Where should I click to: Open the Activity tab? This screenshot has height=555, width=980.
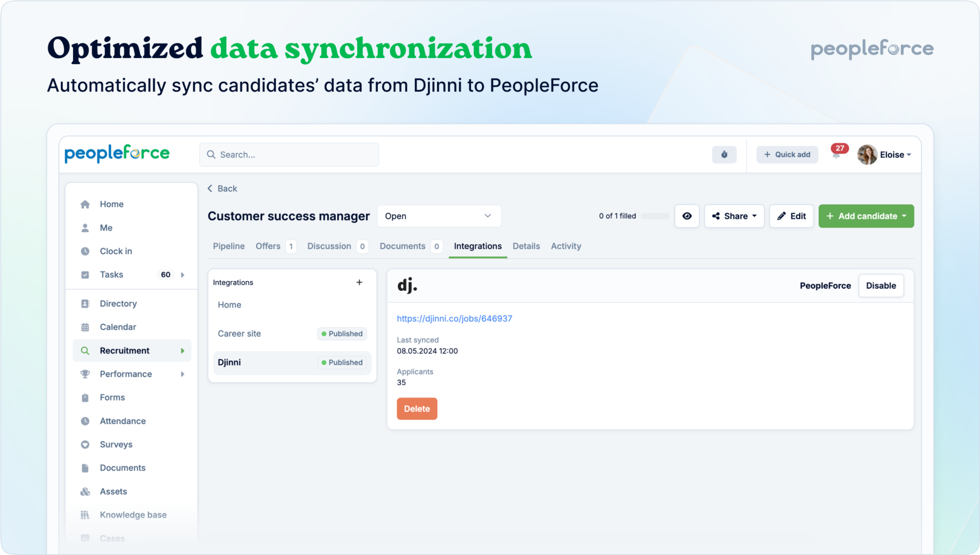[566, 246]
